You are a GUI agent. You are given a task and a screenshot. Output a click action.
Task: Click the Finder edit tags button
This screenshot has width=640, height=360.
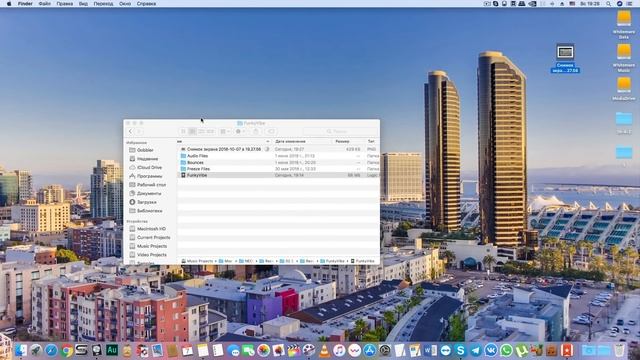pos(271,131)
